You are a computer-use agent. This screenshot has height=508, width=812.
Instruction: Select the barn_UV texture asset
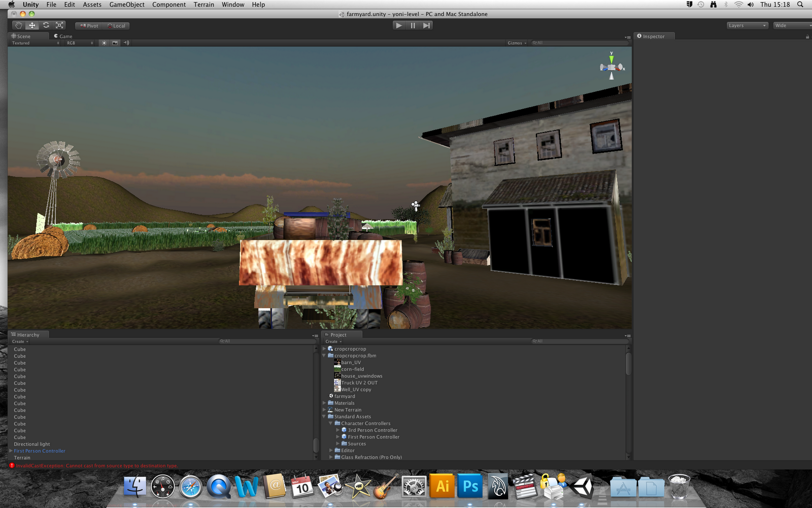point(352,362)
